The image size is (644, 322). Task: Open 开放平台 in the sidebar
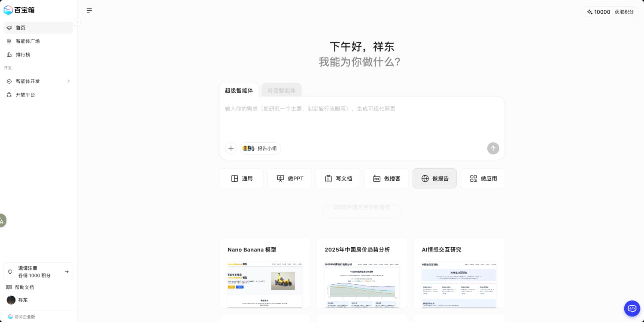click(38, 94)
